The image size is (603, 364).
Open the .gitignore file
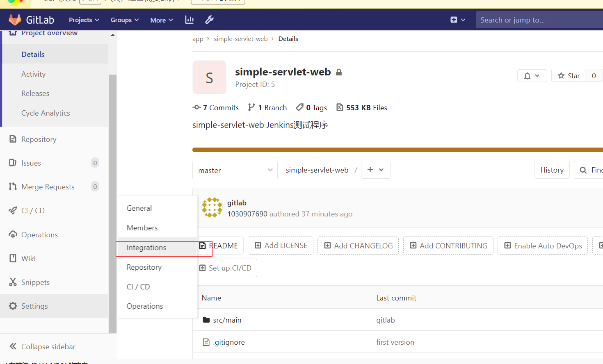coord(229,342)
